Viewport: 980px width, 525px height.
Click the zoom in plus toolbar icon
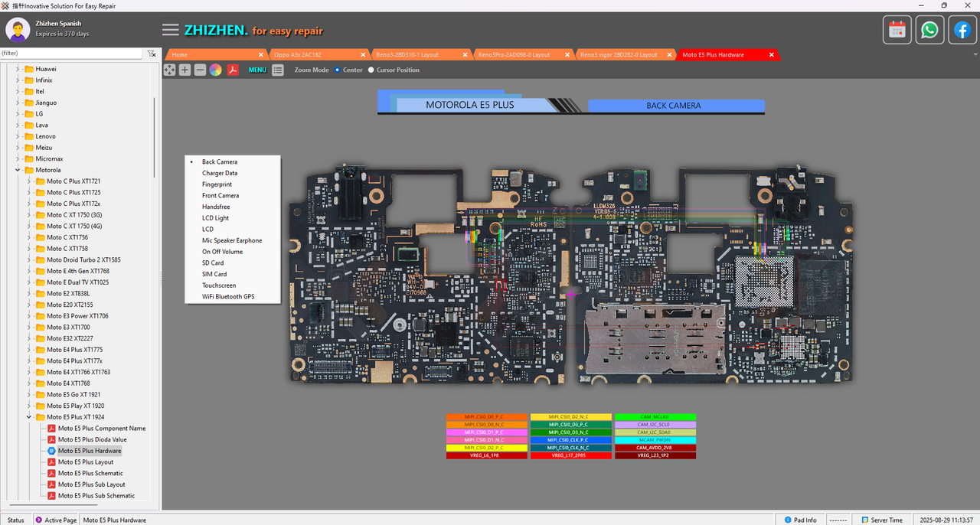185,70
